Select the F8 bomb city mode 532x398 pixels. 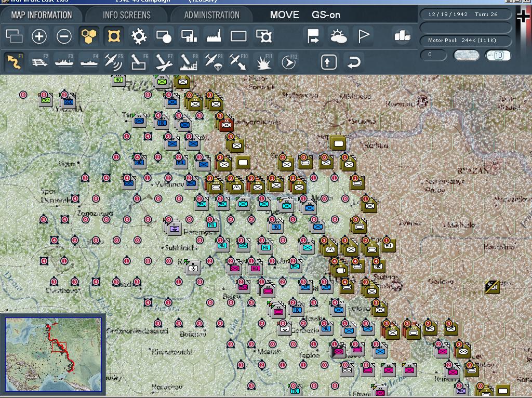coord(189,62)
